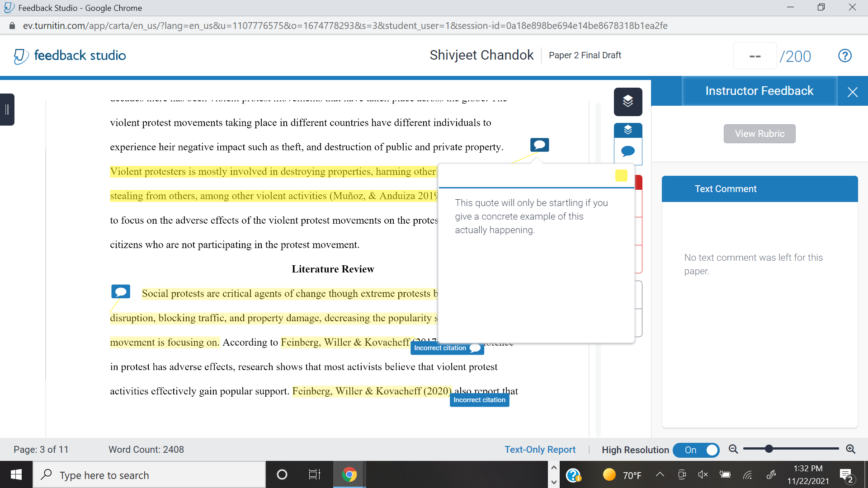Open the Text-Only Report link
The image size is (868, 488).
coord(540,450)
